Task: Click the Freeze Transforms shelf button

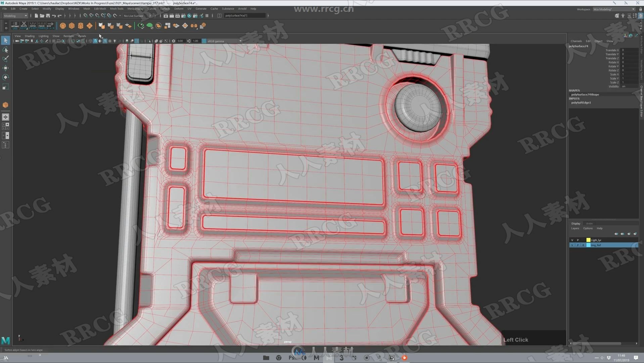Action: pos(42,26)
